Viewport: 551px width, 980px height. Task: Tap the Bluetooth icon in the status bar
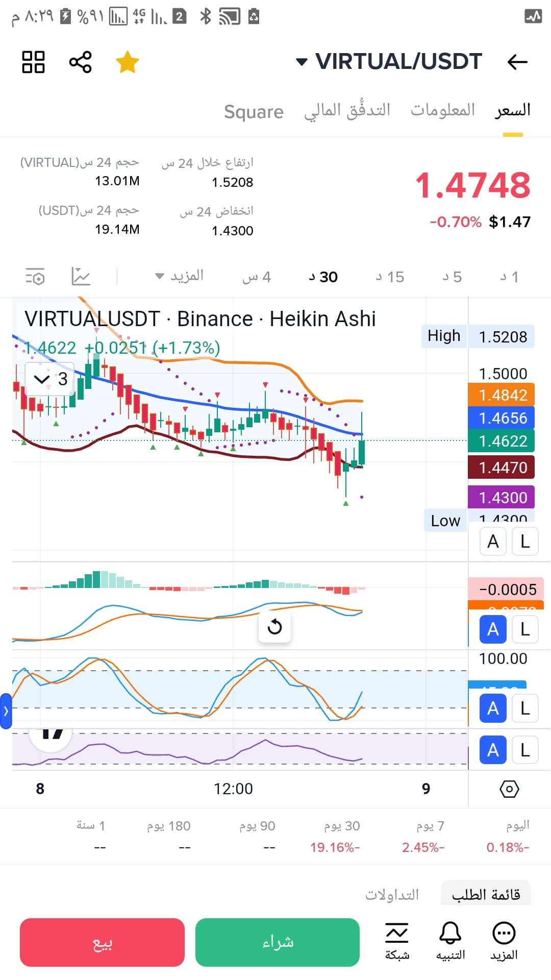pyautogui.click(x=206, y=16)
